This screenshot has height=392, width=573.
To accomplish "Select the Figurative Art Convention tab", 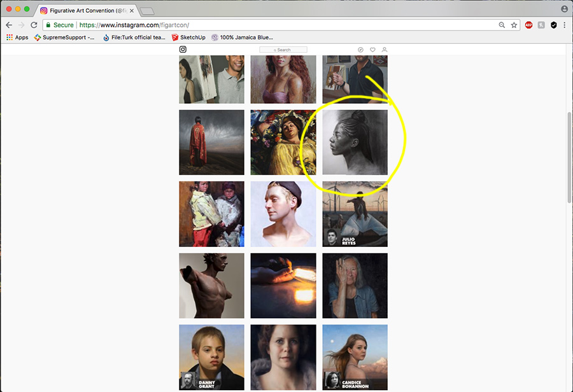I will (86, 11).
